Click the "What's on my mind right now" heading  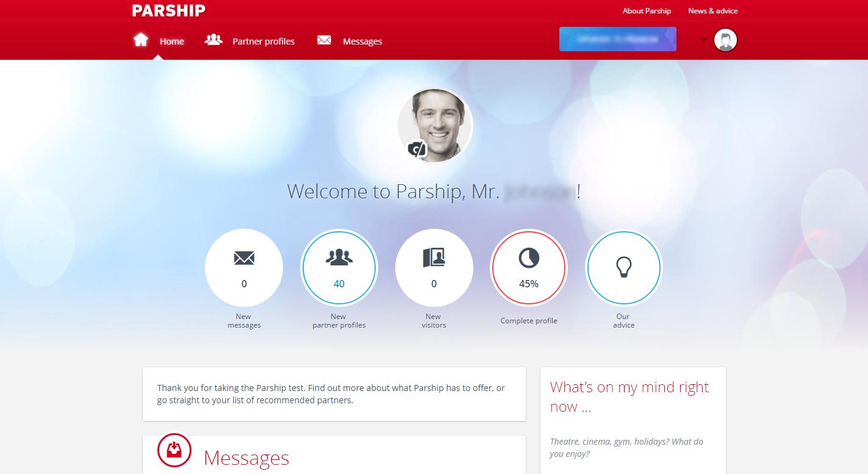coord(629,397)
